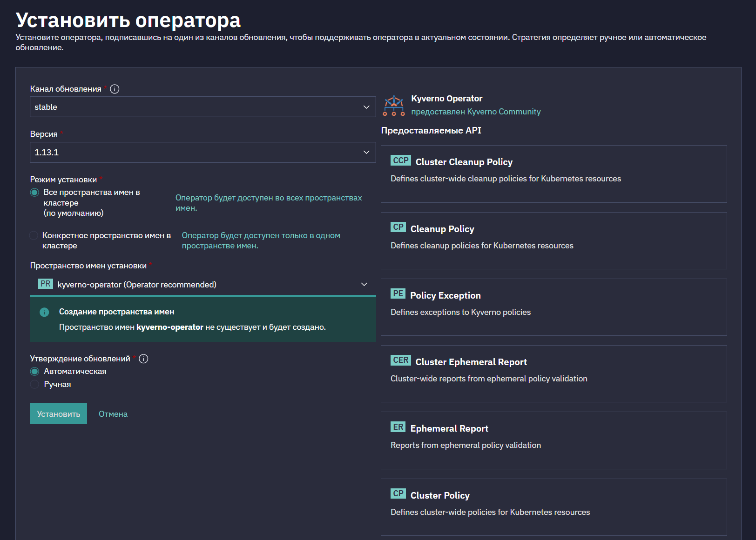Viewport: 756px width, 540px height.
Task: Expand the 1.13.1 version dropdown
Action: pos(203,153)
